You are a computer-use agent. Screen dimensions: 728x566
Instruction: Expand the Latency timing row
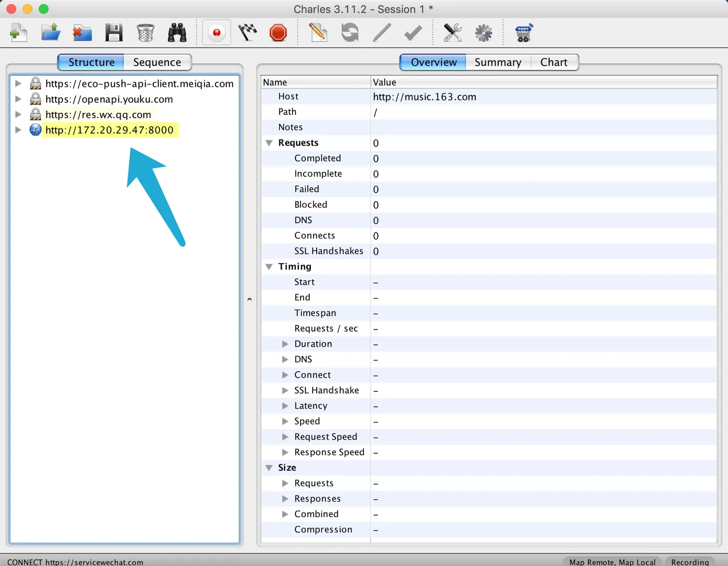point(285,406)
